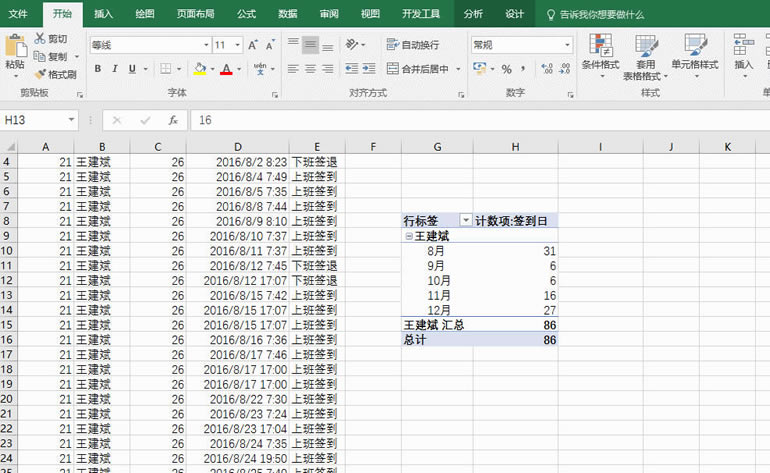Click the Increase Decimal icon
Image resolution: width=770 pixels, height=473 pixels.
(x=547, y=69)
